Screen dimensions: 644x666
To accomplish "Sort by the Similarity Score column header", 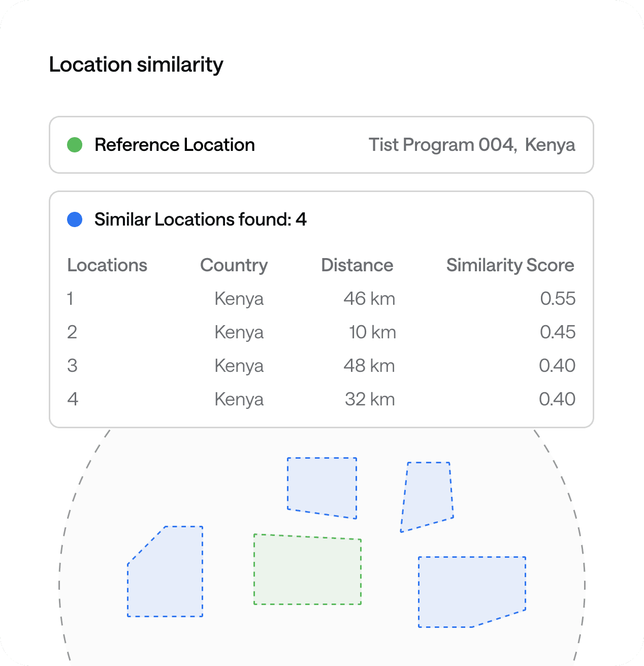I will (x=510, y=265).
